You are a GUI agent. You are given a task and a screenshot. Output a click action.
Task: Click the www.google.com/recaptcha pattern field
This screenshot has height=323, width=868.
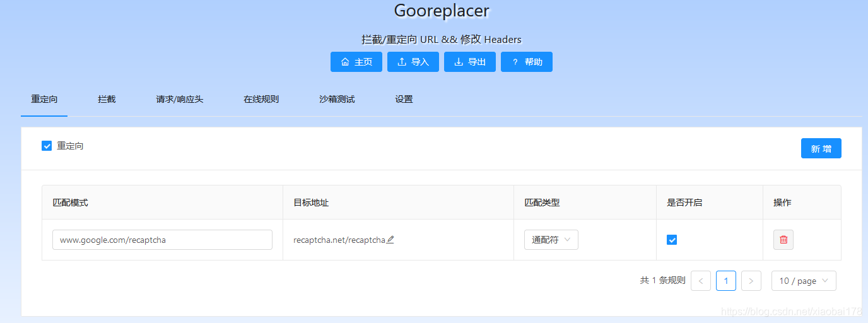click(x=162, y=240)
